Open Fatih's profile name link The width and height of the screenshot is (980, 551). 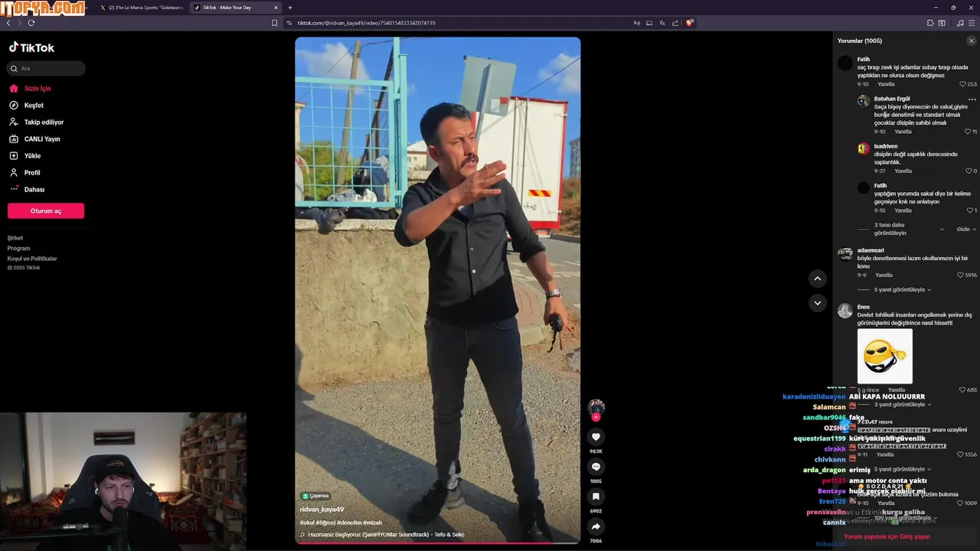864,60
